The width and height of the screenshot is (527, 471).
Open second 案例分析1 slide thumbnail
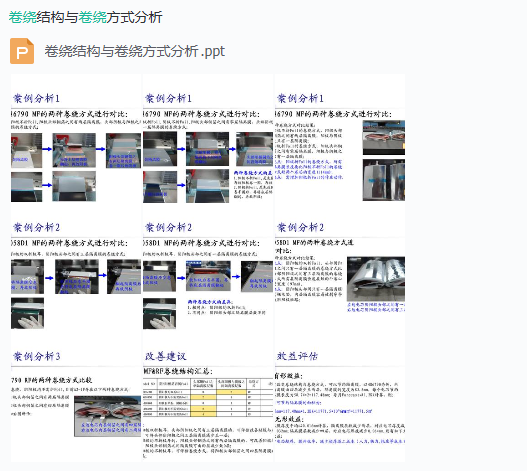(208, 139)
